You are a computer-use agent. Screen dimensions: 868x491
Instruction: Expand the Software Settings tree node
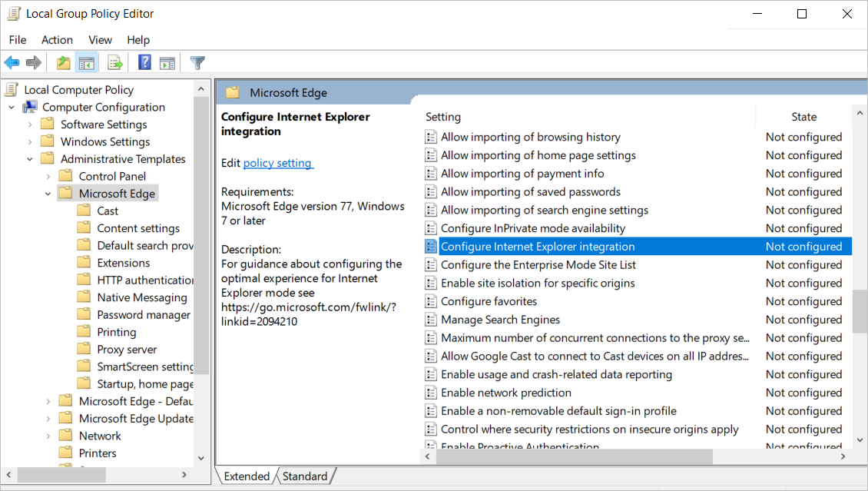(30, 124)
